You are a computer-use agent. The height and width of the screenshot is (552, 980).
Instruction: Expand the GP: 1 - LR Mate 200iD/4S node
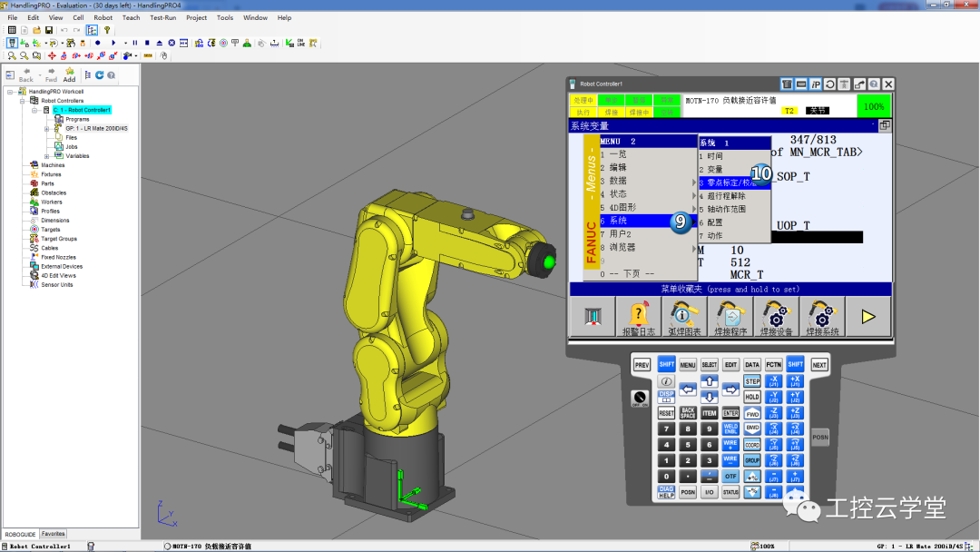(x=46, y=128)
